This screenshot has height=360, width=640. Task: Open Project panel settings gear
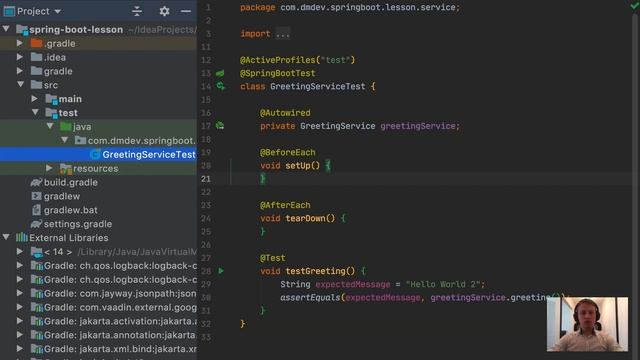click(x=164, y=11)
